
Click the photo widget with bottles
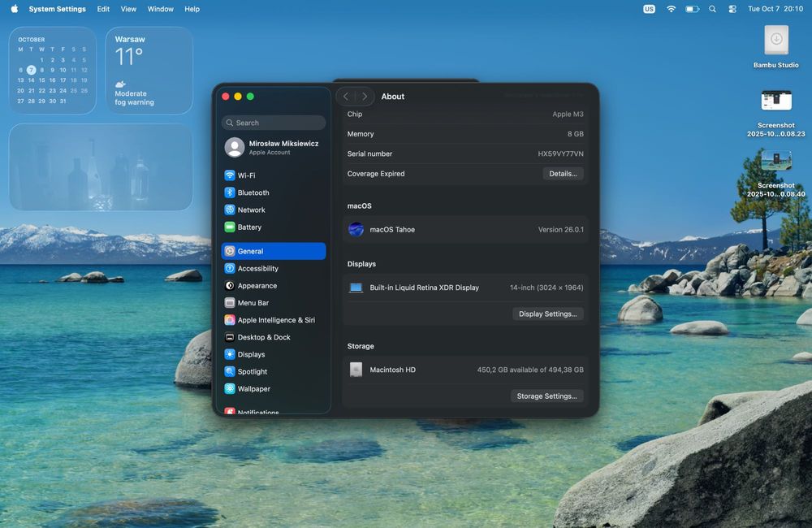tap(101, 167)
